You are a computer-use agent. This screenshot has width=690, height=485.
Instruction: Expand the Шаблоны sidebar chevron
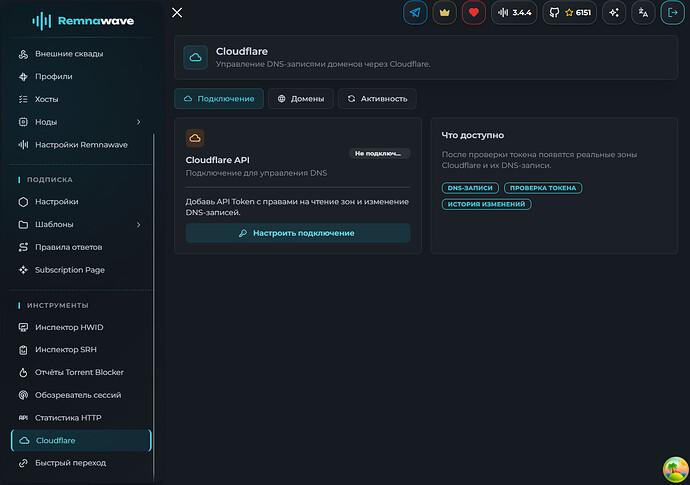(x=138, y=225)
